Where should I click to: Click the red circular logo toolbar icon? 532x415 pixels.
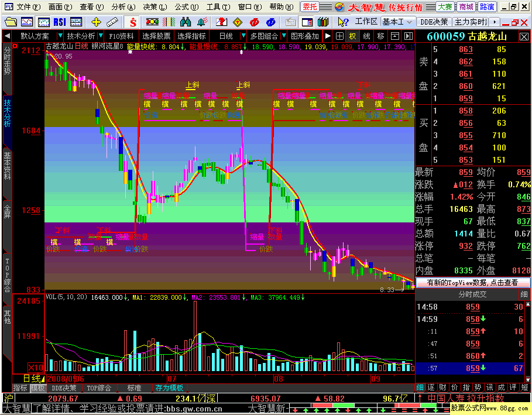[x=254, y=22]
